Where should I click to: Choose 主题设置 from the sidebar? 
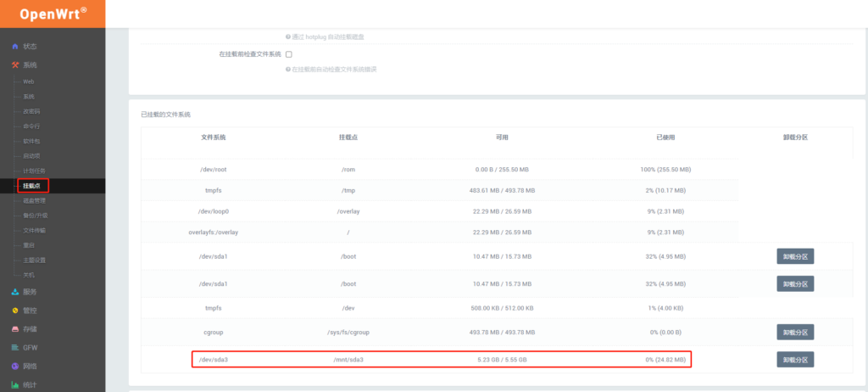pyautogui.click(x=34, y=260)
